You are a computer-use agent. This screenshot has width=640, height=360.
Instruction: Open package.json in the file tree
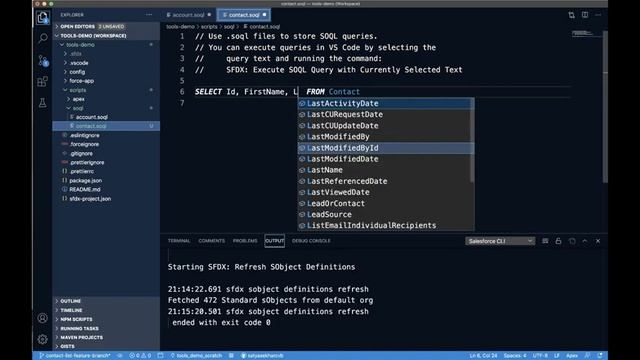coord(106,180)
